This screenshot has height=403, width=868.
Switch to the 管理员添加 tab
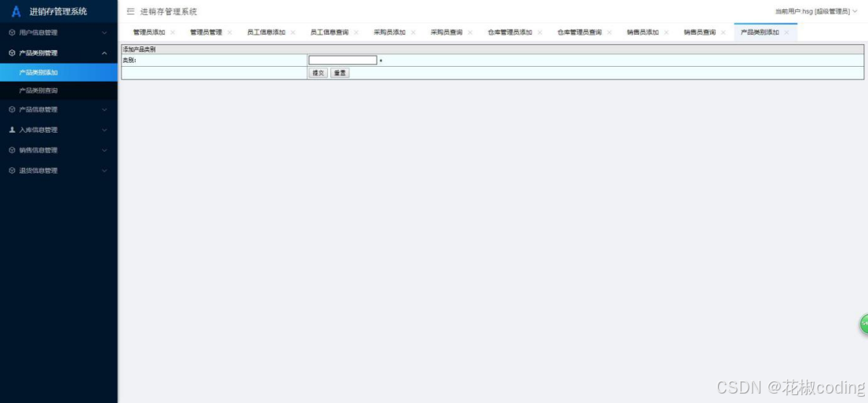(x=149, y=32)
